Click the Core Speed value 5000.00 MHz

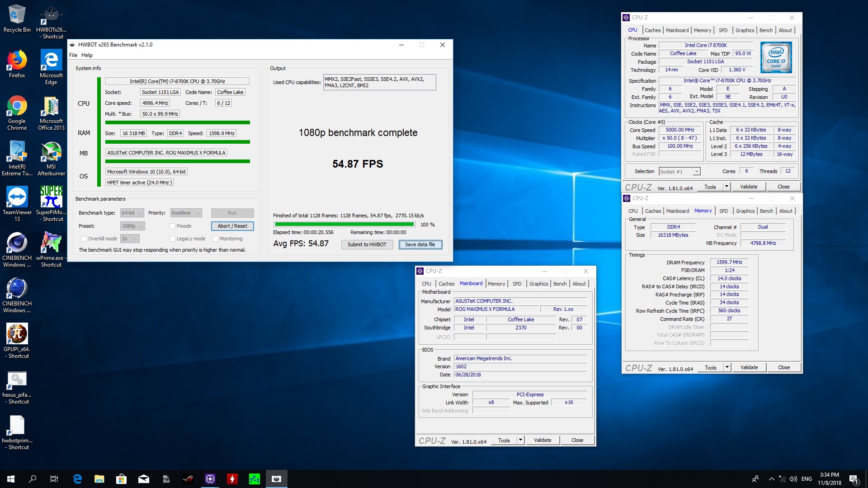680,130
